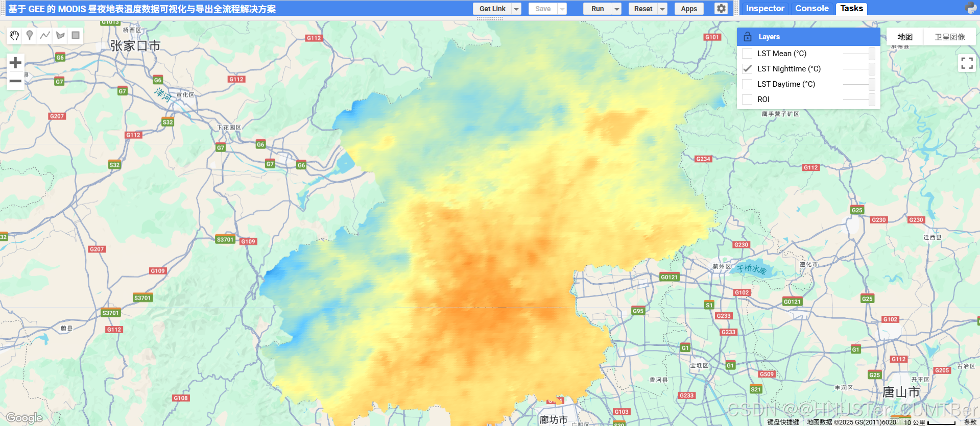
Task: Open the Reset dropdown arrow
Action: [x=662, y=9]
